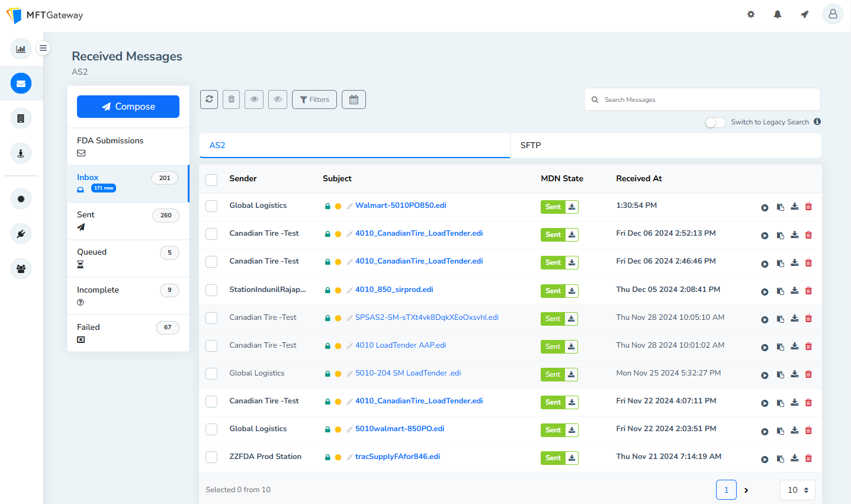Click the trash toolbar button above list
This screenshot has height=504, width=851.
[232, 99]
